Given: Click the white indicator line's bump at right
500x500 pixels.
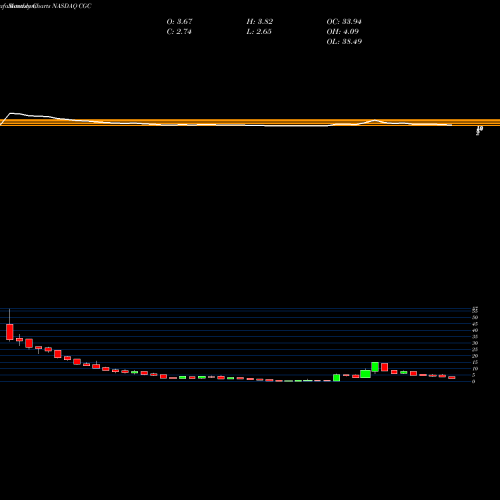Looking at the screenshot, I should point(375,120).
